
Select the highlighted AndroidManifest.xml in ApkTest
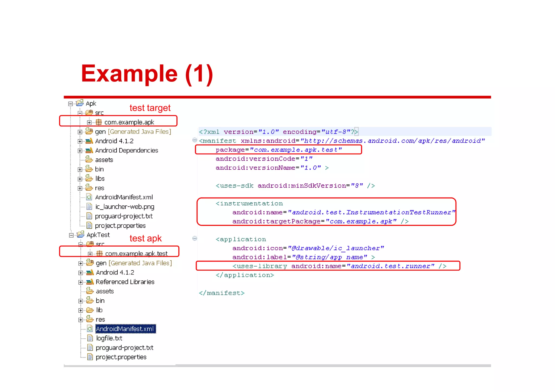(125, 329)
